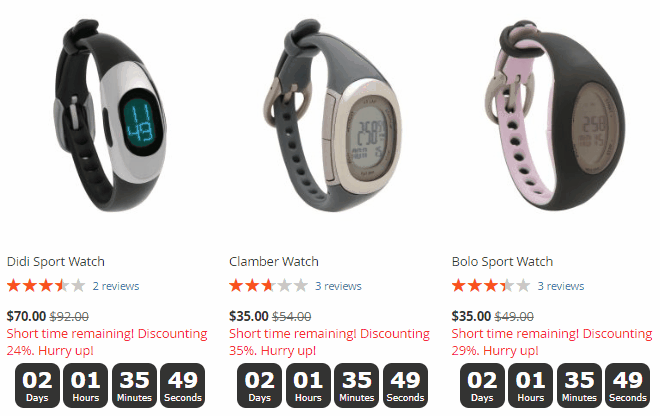Screen dimensions: 660x416
Task: Click the crossed-out $49.00 old price
Action: click(x=514, y=316)
